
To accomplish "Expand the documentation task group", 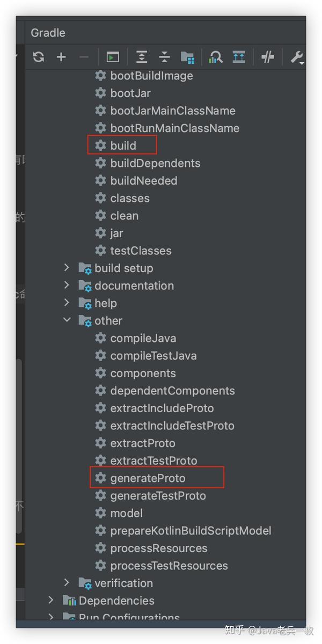I will (x=67, y=286).
